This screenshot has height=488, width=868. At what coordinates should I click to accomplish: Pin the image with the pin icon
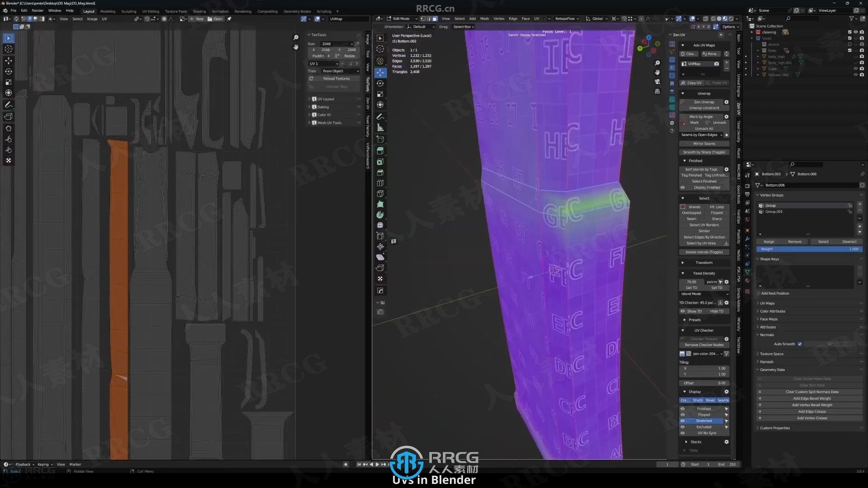(229, 19)
